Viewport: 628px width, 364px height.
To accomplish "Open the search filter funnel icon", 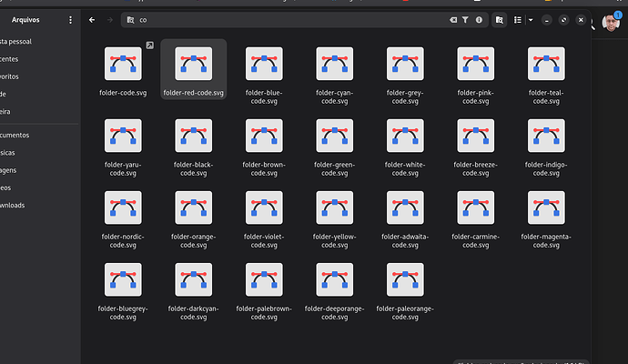I will 465,19.
